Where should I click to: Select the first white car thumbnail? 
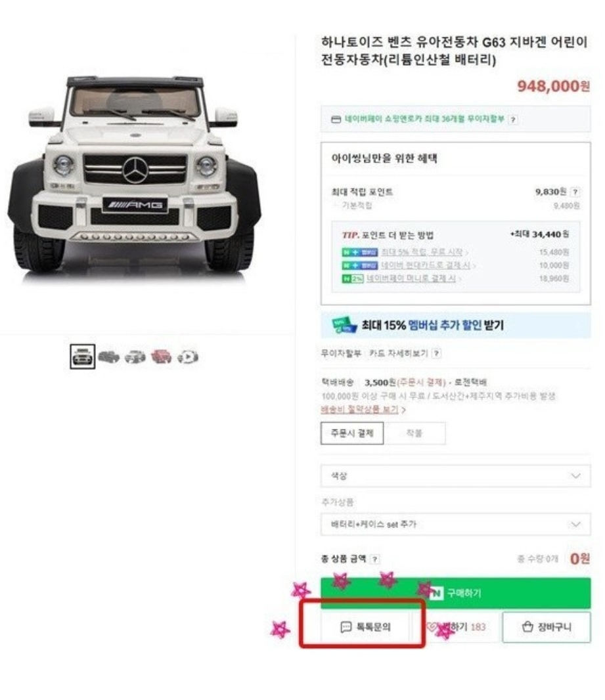pos(83,357)
